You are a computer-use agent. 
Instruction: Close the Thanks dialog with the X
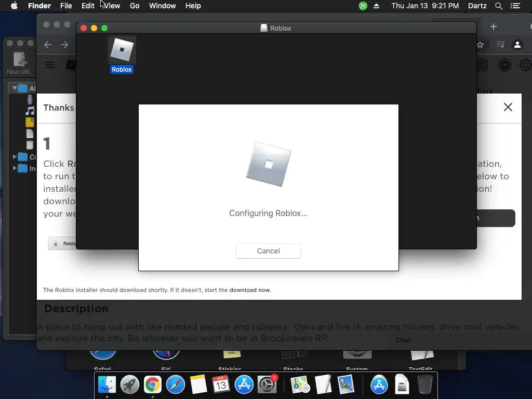coord(508,107)
